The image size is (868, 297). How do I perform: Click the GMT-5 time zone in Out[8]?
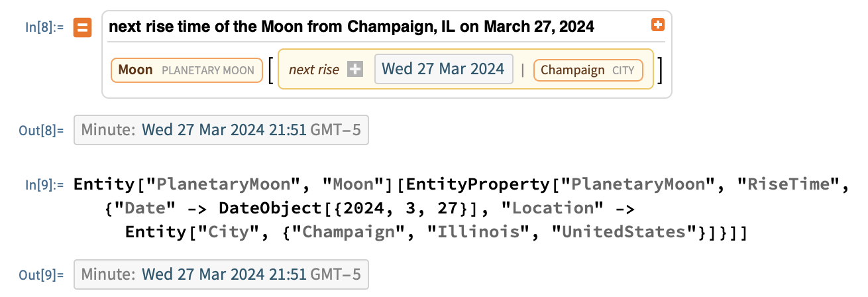pyautogui.click(x=335, y=131)
